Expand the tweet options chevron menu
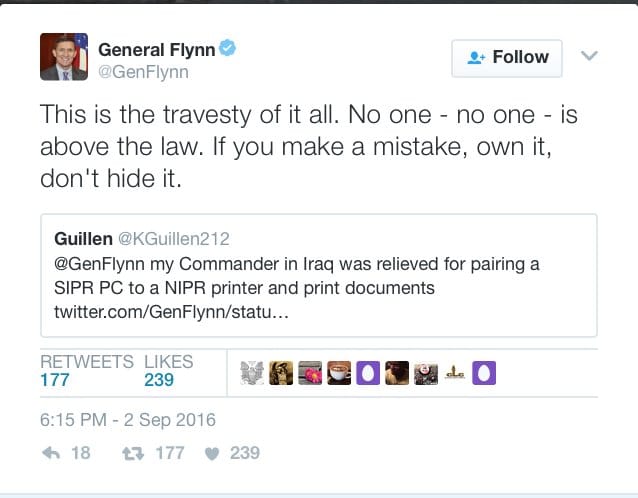Screen dimensions: 638x498 589,56
